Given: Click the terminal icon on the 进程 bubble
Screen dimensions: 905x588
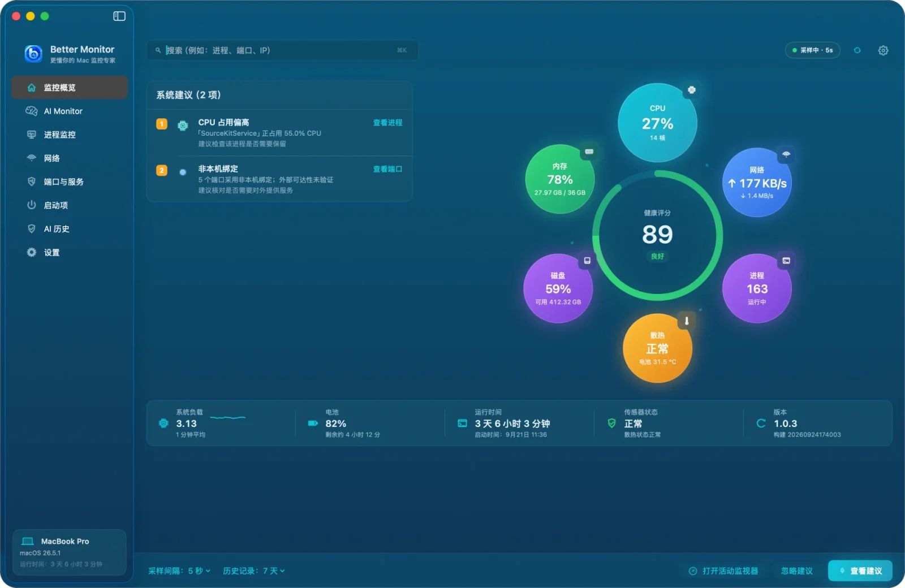Looking at the screenshot, I should (786, 261).
